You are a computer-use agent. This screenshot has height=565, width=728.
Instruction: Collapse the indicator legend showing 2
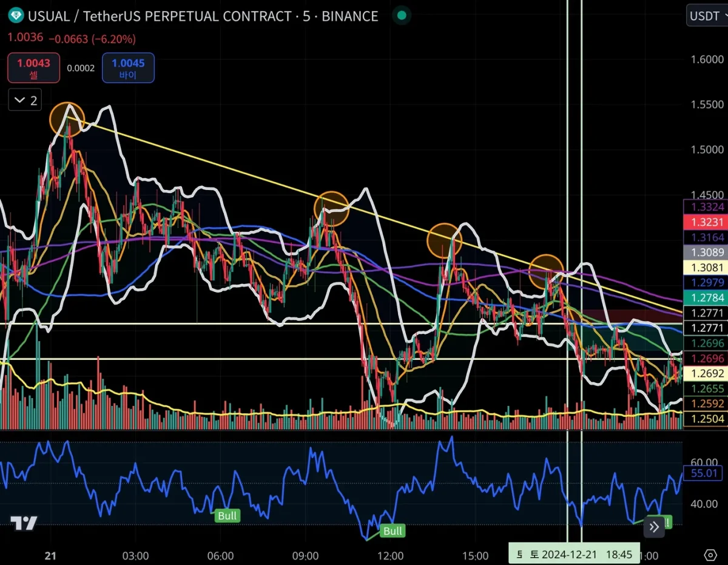tap(25, 100)
